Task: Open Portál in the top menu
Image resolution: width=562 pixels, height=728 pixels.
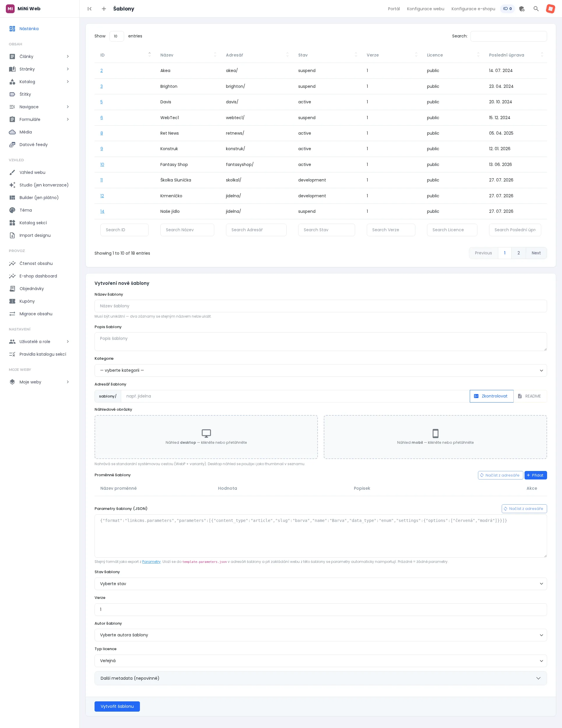Action: (x=394, y=9)
